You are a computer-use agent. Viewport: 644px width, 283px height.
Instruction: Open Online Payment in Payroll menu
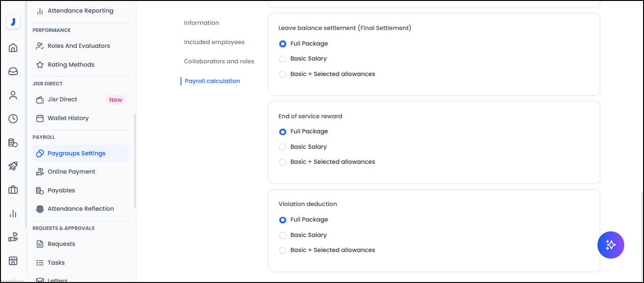(x=71, y=172)
